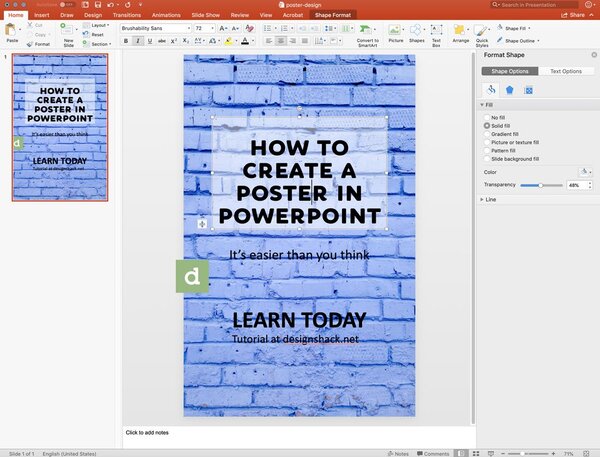
Task: Open the Size & Properties icon tab
Action: tap(528, 89)
